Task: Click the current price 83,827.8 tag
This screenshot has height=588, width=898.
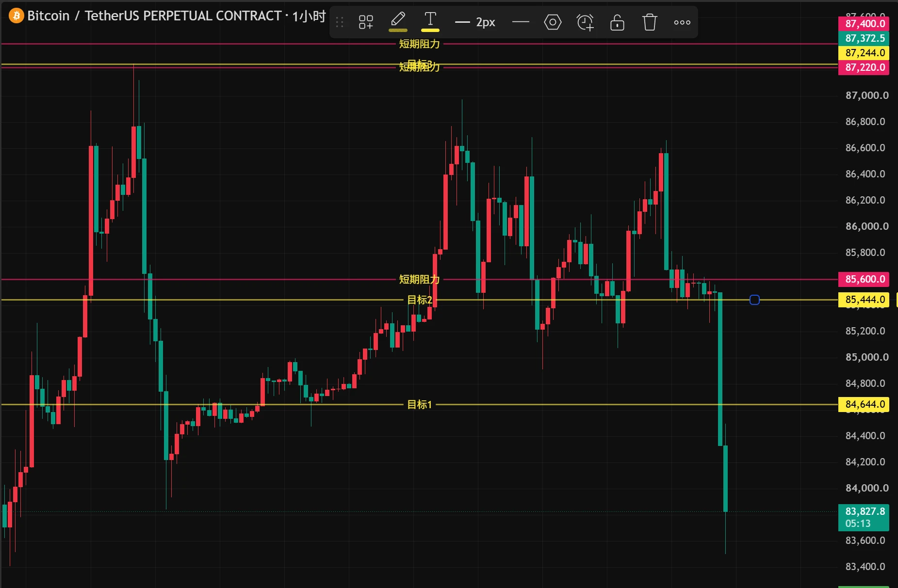Action: [x=864, y=517]
